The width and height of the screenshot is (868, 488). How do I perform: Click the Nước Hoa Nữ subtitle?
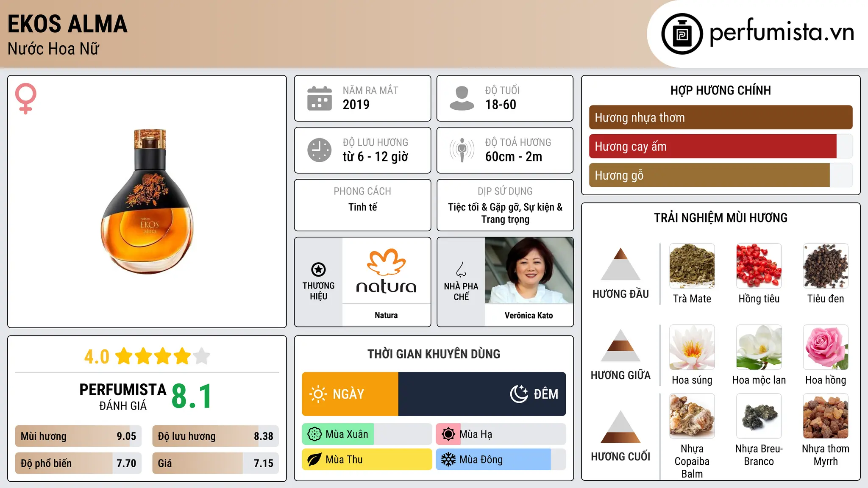(53, 49)
